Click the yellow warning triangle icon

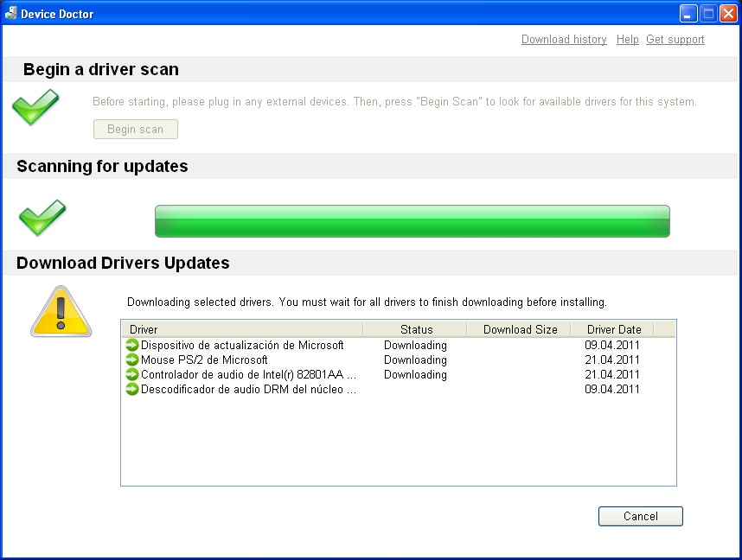[61, 312]
